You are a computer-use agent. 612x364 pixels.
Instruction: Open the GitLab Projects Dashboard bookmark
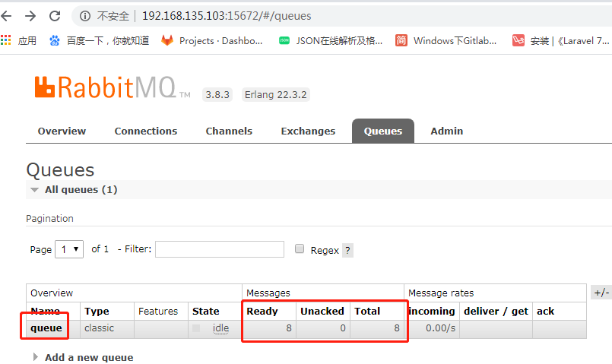212,40
